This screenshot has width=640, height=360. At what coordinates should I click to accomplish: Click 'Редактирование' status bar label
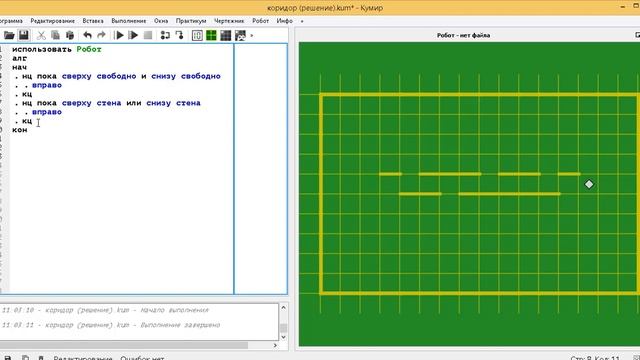(x=83, y=358)
